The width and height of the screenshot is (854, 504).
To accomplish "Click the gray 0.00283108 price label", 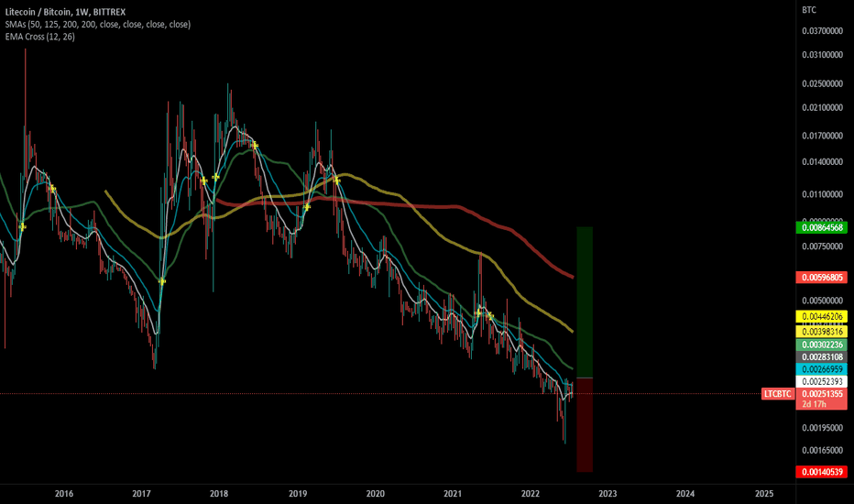I will 821,357.
